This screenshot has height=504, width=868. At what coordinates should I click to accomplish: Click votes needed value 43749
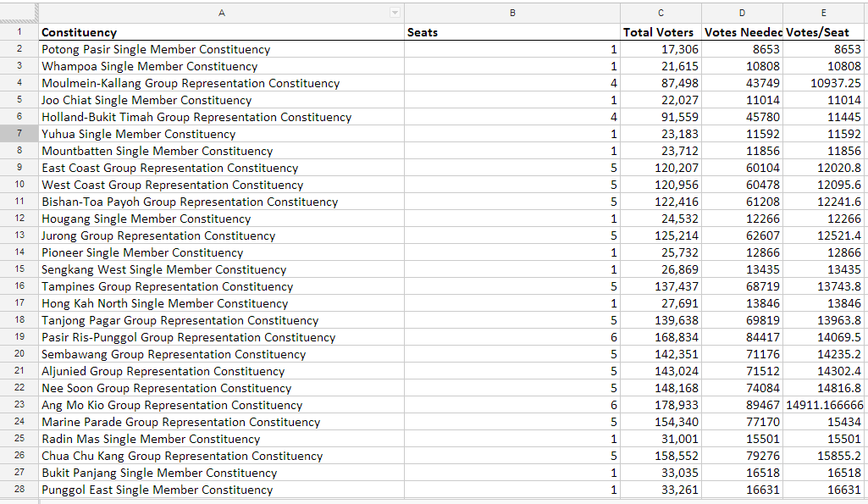[x=742, y=83]
